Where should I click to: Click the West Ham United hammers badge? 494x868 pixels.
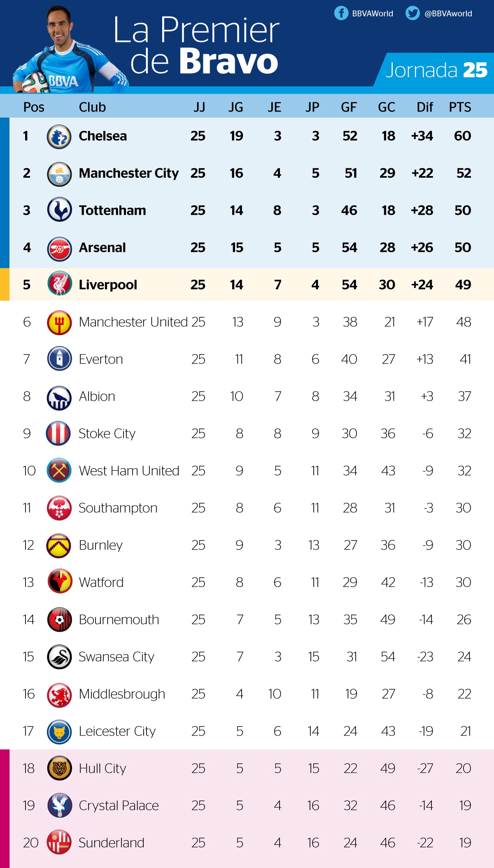tap(59, 470)
